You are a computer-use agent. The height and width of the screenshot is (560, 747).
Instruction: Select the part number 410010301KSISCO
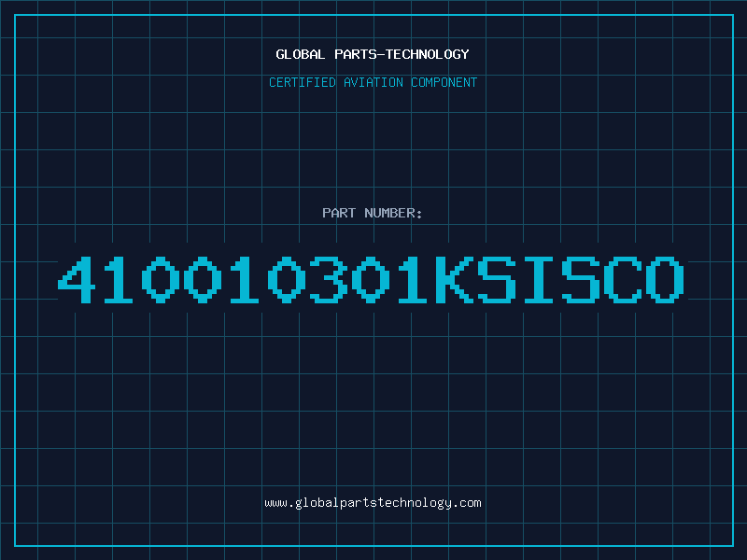[x=371, y=279]
